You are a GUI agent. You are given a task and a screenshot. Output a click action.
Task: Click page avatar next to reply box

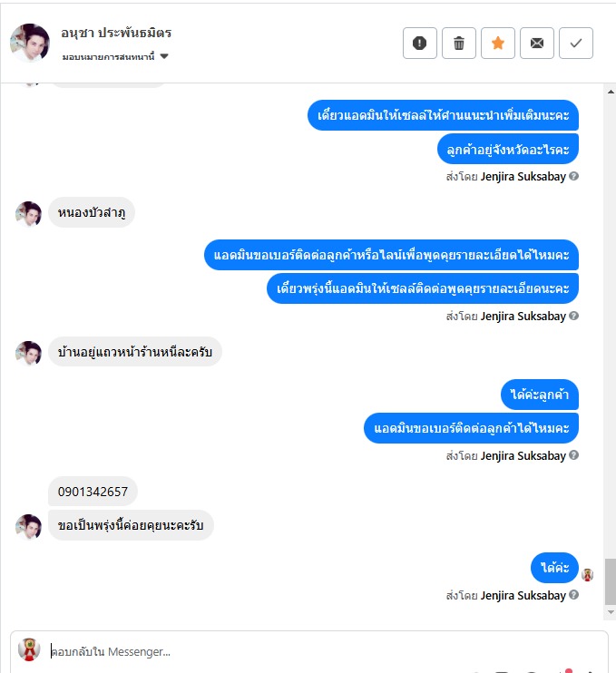tap(29, 649)
